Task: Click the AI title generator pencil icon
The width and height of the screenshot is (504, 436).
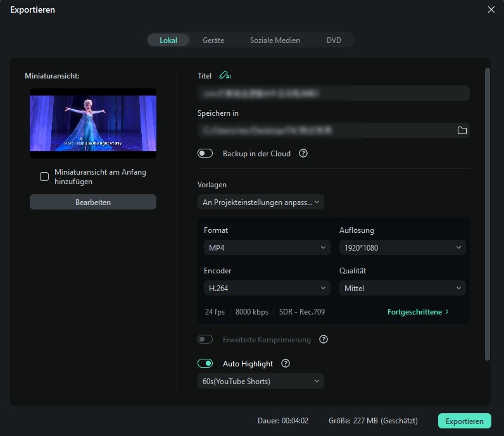Action: point(225,75)
